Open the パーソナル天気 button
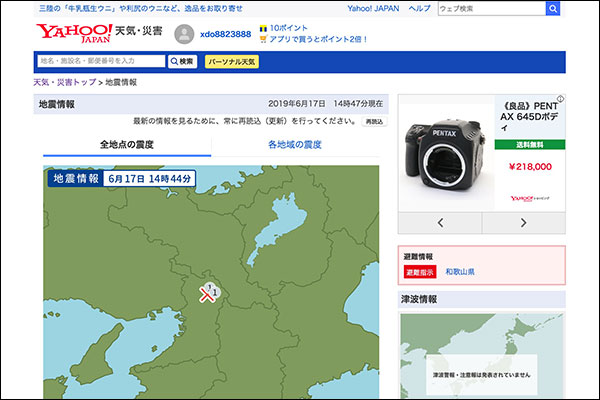The width and height of the screenshot is (600, 400). click(231, 61)
